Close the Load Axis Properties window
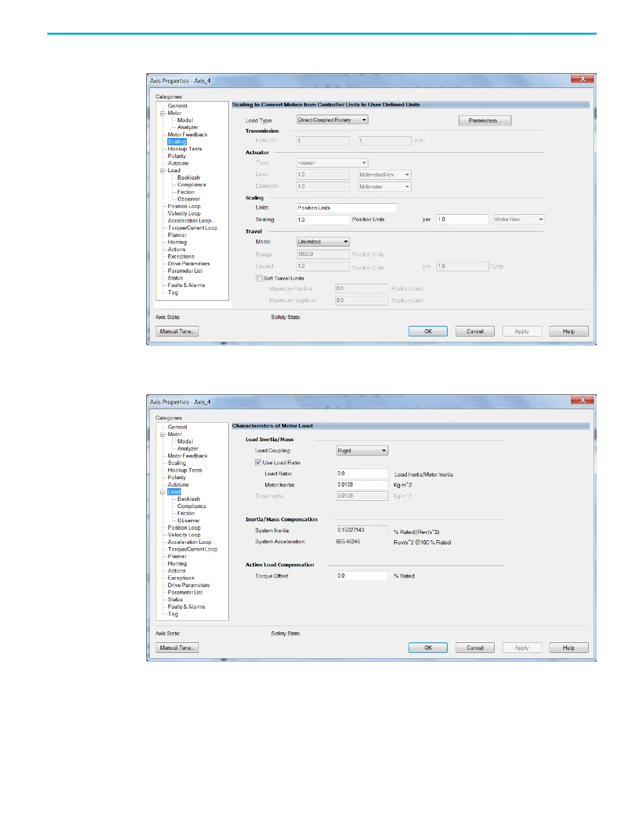The height and width of the screenshot is (834, 644). [582, 400]
